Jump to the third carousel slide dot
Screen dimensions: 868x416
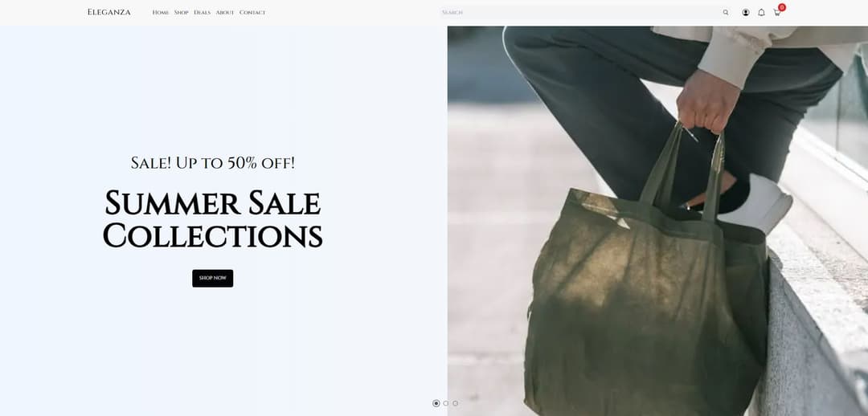tap(455, 403)
